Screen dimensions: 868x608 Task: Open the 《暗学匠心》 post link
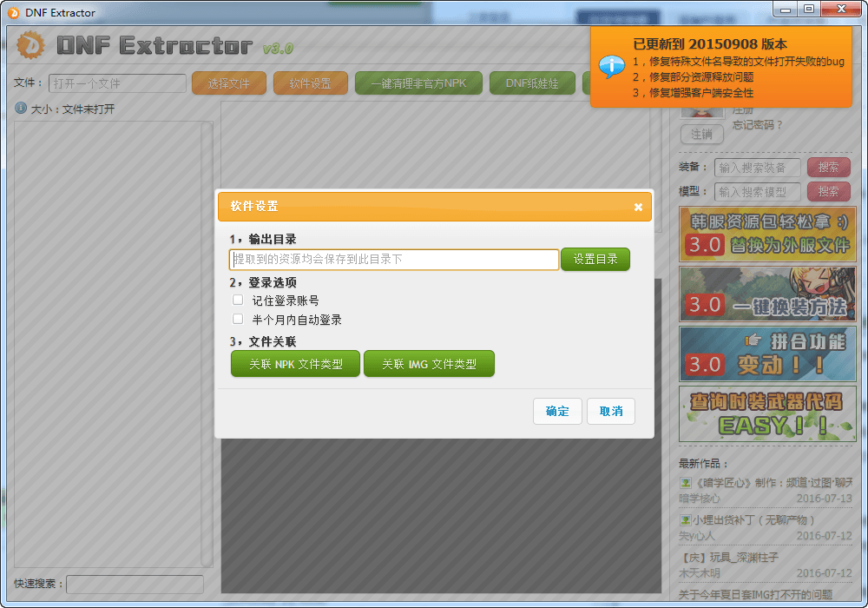coord(773,483)
